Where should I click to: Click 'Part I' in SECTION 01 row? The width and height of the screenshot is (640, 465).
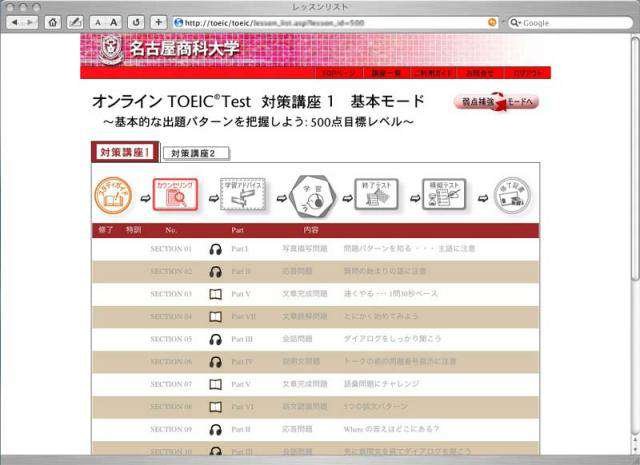click(x=240, y=249)
